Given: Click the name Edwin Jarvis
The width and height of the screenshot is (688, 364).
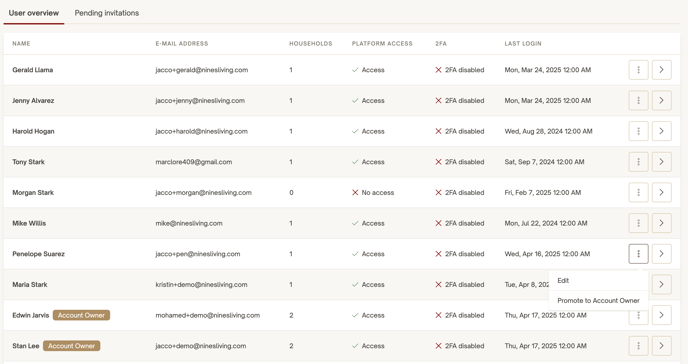Looking at the screenshot, I should 31,315.
